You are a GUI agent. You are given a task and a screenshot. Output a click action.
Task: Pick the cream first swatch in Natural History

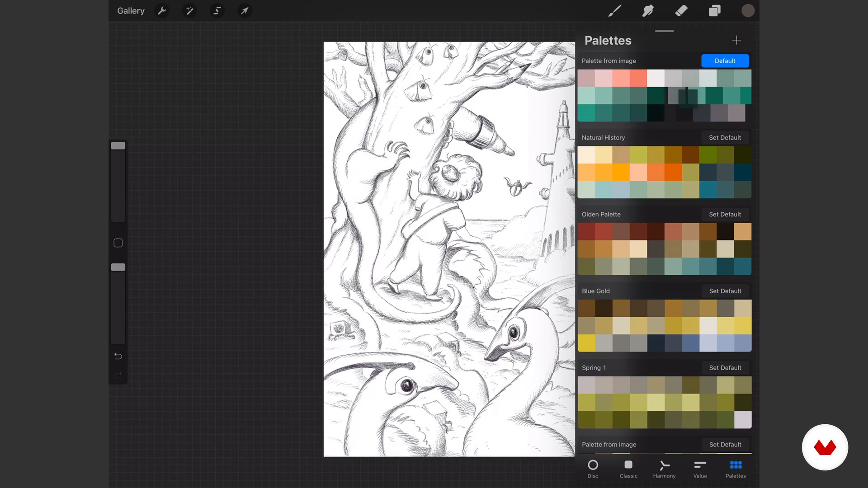tap(586, 155)
